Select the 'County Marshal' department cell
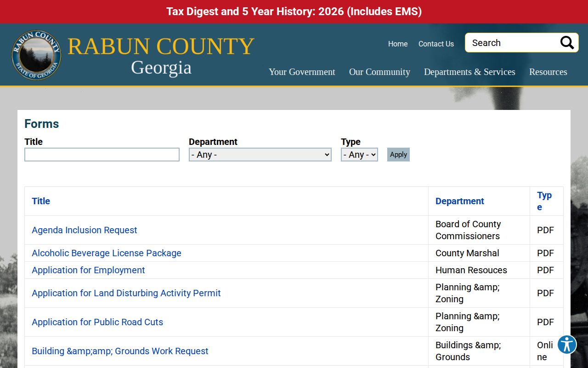588x368 pixels. click(479, 253)
